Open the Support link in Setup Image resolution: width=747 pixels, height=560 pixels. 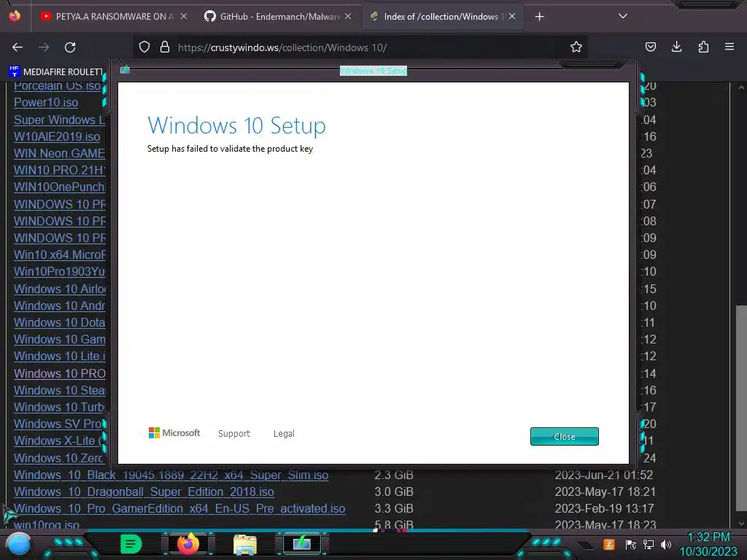[234, 433]
